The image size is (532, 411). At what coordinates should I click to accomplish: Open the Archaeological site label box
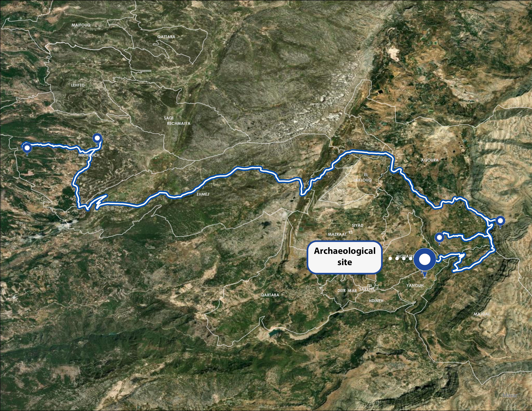point(345,257)
